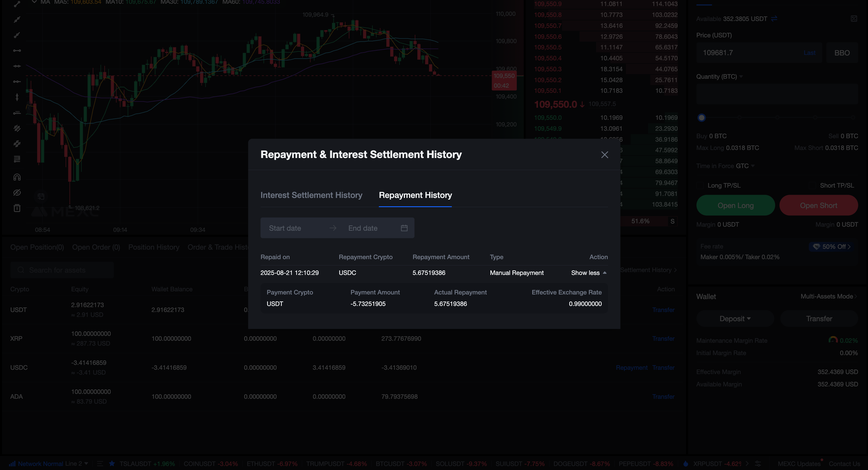Image resolution: width=868 pixels, height=470 pixels.
Task: Open the Time in Force GTC dropdown
Action: point(745,166)
